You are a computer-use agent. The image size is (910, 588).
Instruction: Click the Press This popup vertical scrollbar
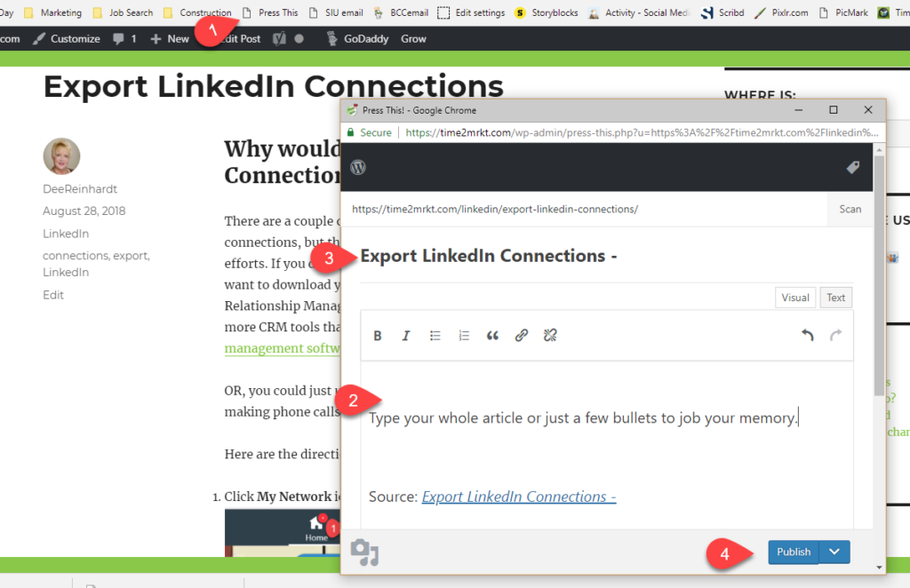click(x=879, y=276)
